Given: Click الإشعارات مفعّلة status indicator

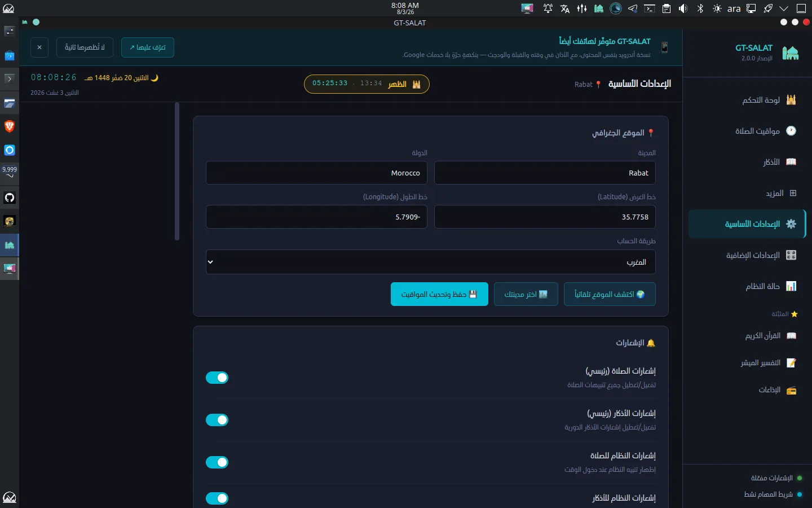Looking at the screenshot, I should 776,478.
